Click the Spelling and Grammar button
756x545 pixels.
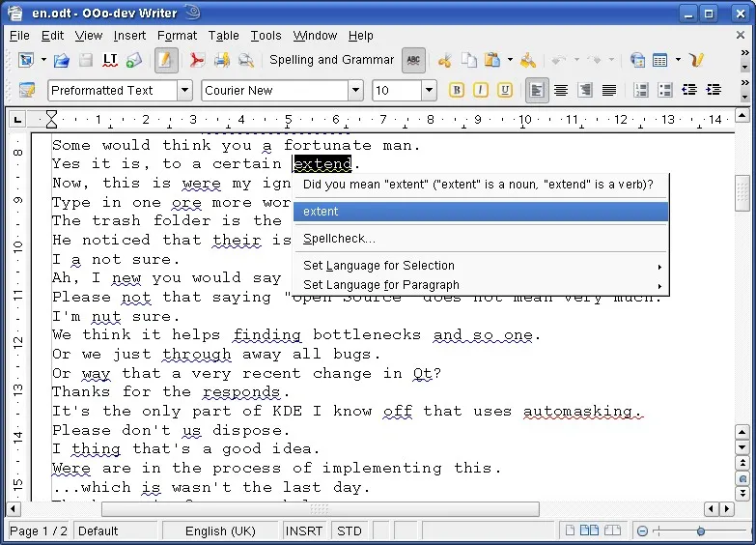[331, 60]
